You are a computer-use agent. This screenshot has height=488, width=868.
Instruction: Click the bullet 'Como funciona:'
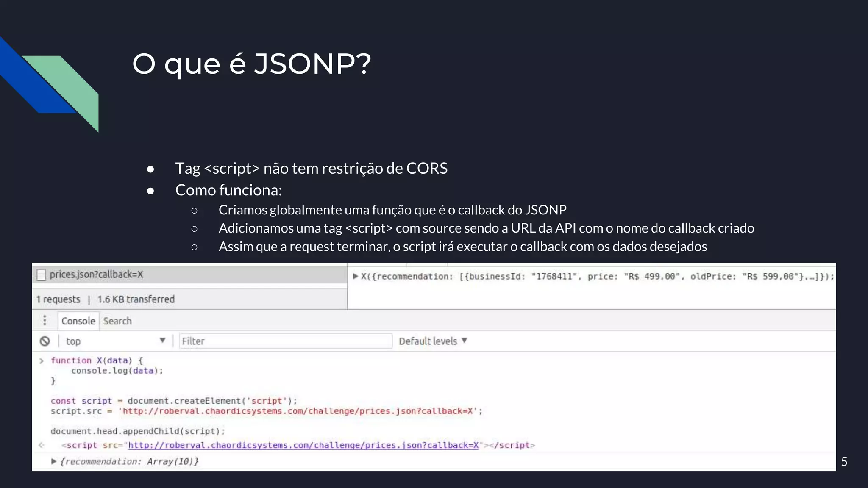(228, 190)
